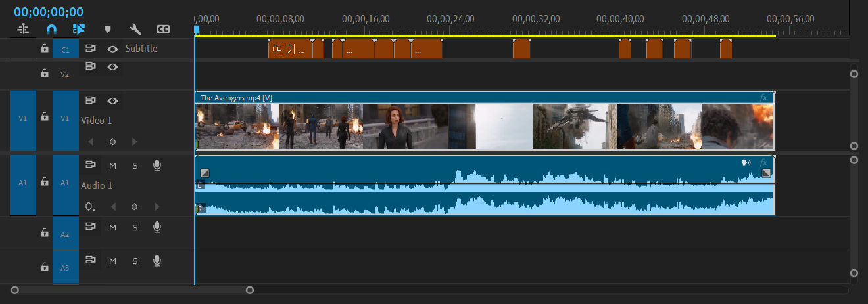This screenshot has width=868, height=304.
Task: Click the playhead timecode 00;00;00;00
Action: (x=49, y=12)
